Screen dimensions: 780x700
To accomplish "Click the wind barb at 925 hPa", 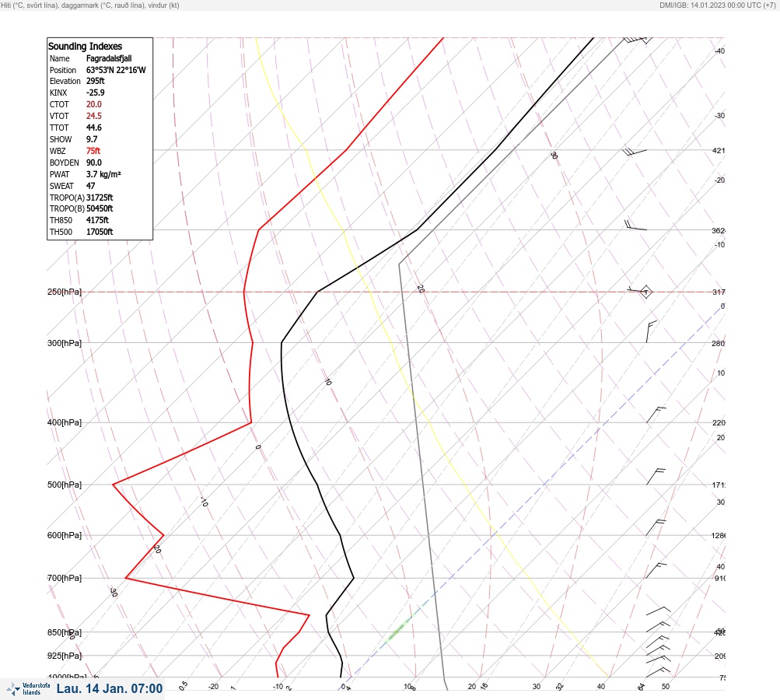I will pyautogui.click(x=658, y=650).
